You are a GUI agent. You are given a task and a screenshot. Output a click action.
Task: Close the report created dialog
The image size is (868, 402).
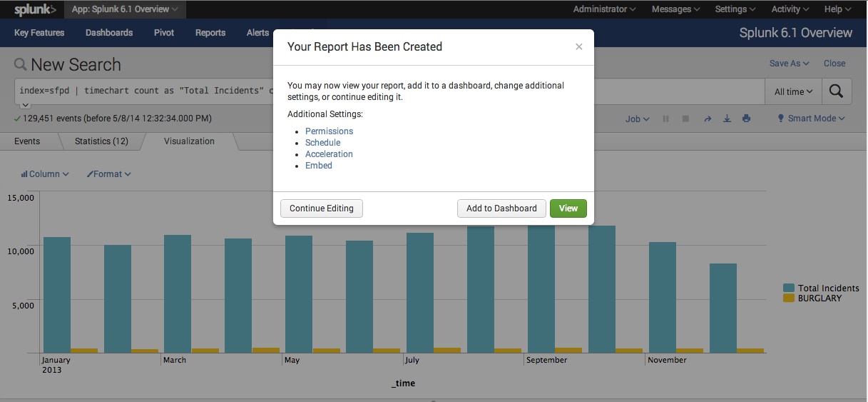pyautogui.click(x=579, y=46)
